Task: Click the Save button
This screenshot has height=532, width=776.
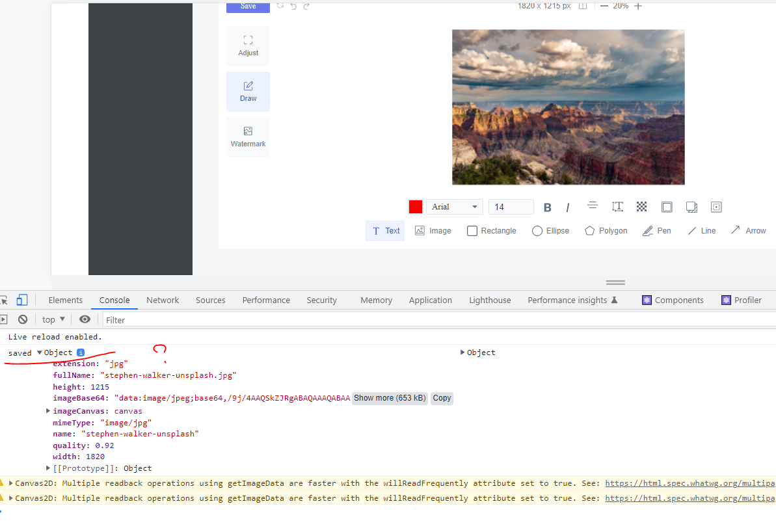Action: coord(248,6)
